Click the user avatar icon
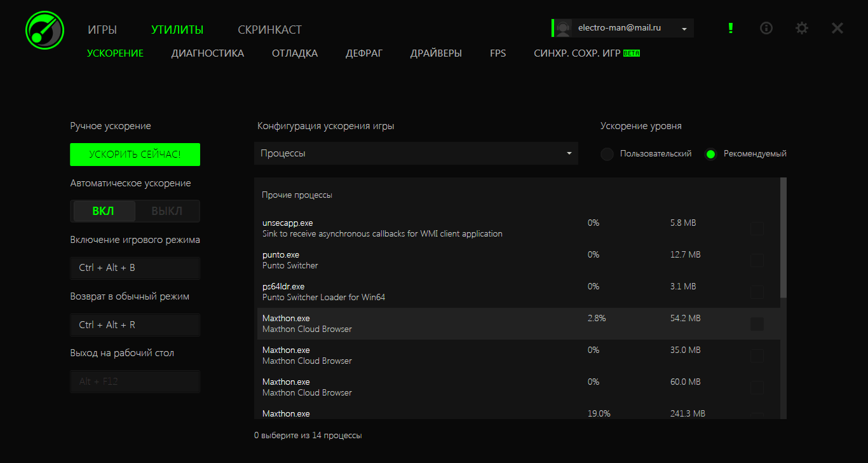868x463 pixels. pyautogui.click(x=564, y=28)
